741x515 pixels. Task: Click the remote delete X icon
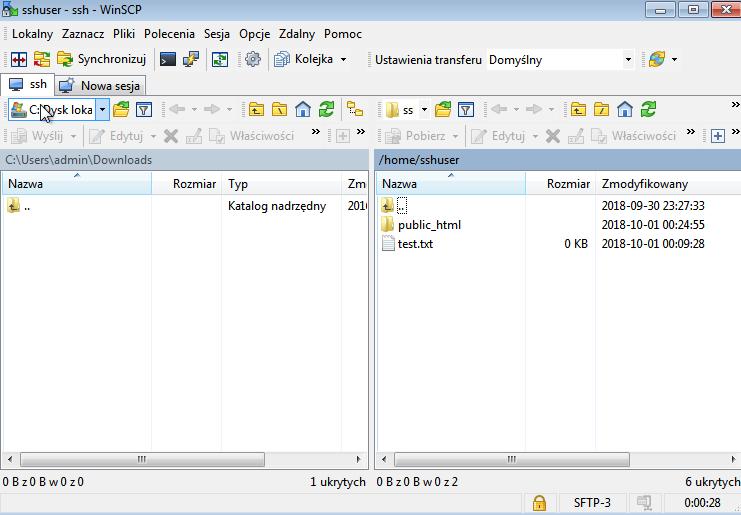(x=552, y=136)
